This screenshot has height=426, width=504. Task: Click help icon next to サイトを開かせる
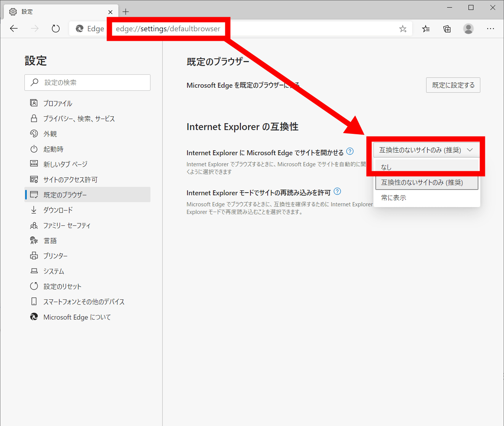pyautogui.click(x=350, y=151)
